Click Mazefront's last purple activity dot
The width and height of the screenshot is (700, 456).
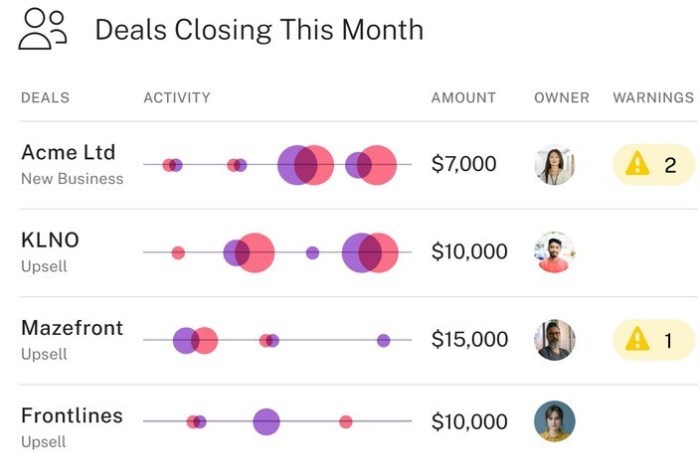[383, 340]
